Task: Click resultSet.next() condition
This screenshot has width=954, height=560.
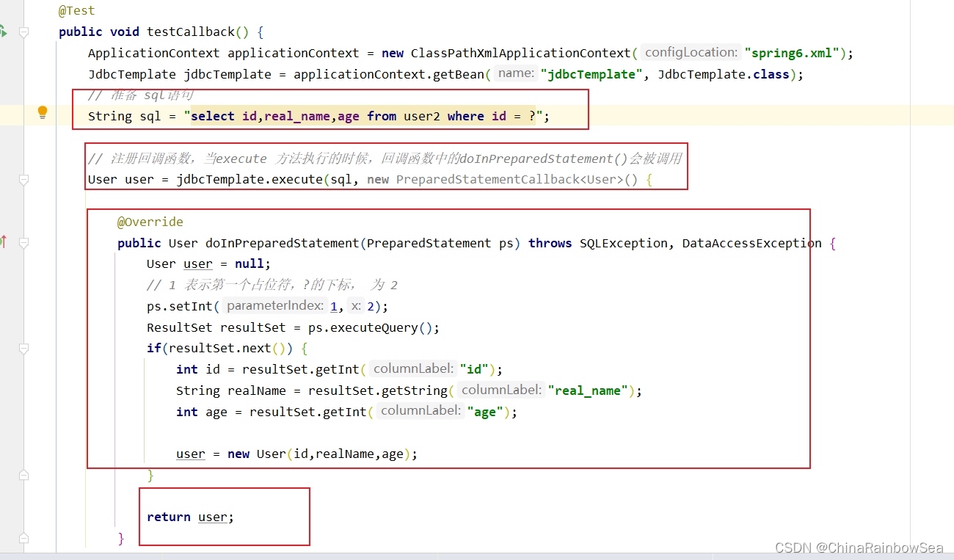Action: (230, 348)
